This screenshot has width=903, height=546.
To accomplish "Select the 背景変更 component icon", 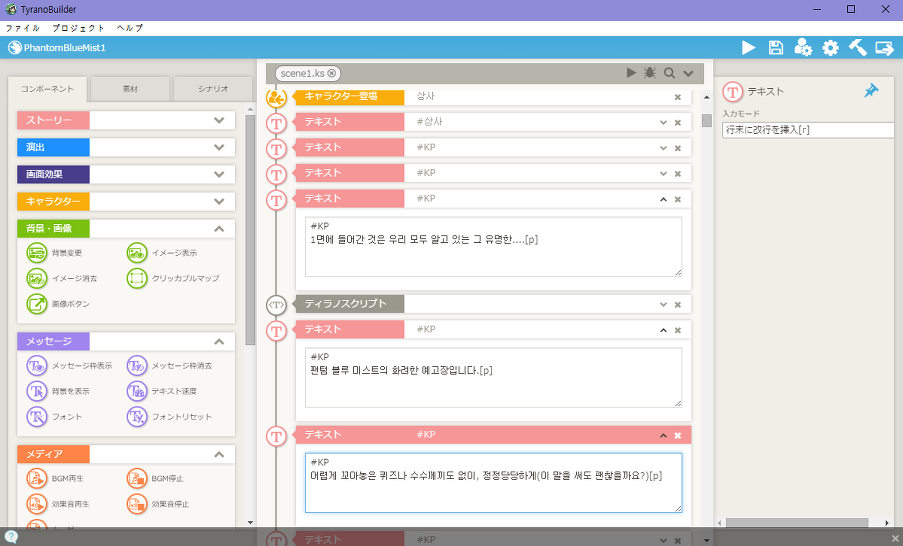I will pos(37,253).
